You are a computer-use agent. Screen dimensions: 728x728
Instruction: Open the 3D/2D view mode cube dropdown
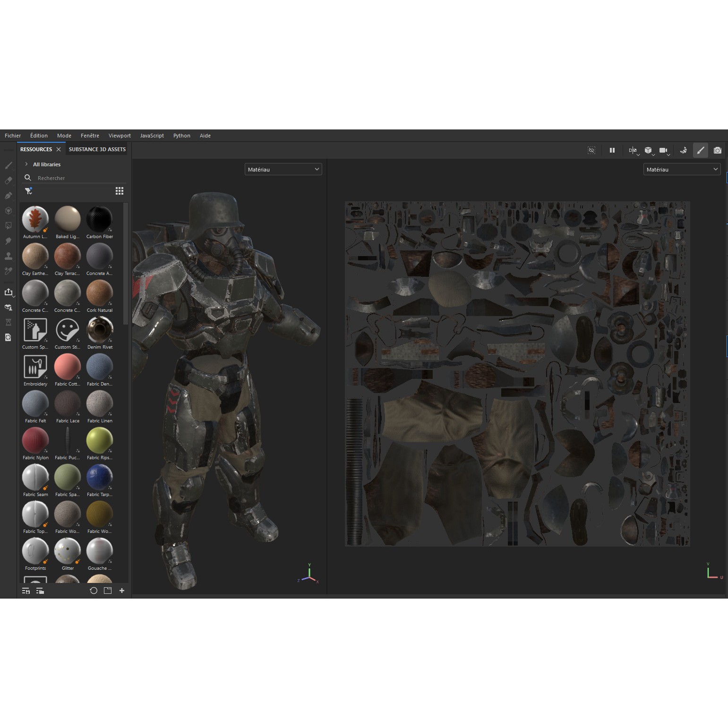[x=649, y=151]
